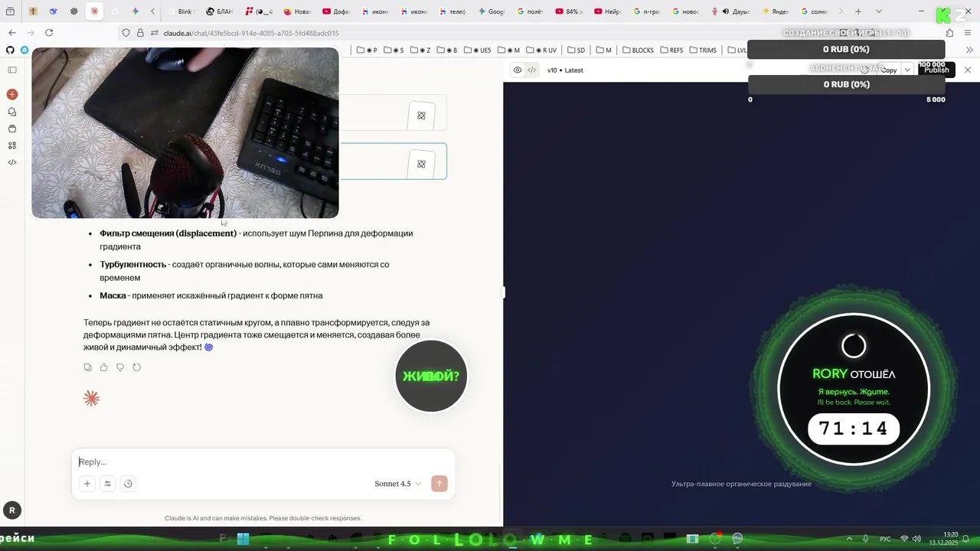The width and height of the screenshot is (980, 551).
Task: Focus the Reply text field
Action: pyautogui.click(x=263, y=461)
